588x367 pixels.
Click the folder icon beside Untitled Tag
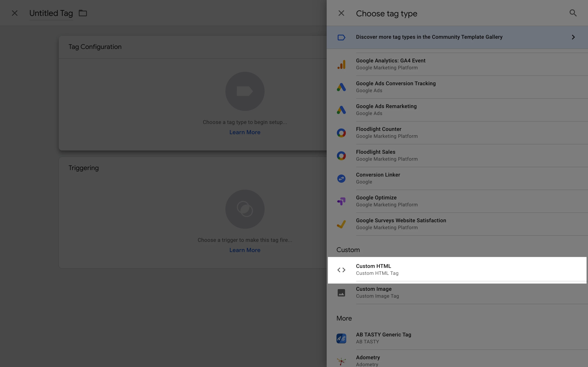coord(83,13)
